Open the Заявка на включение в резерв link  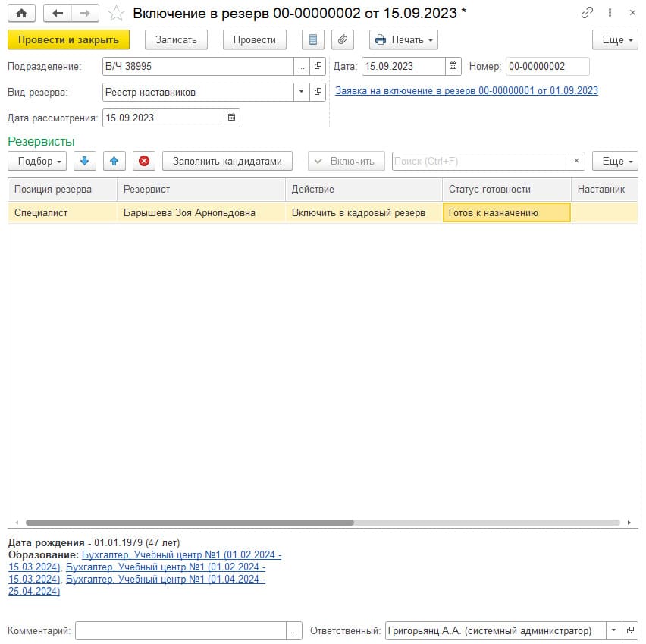(466, 90)
